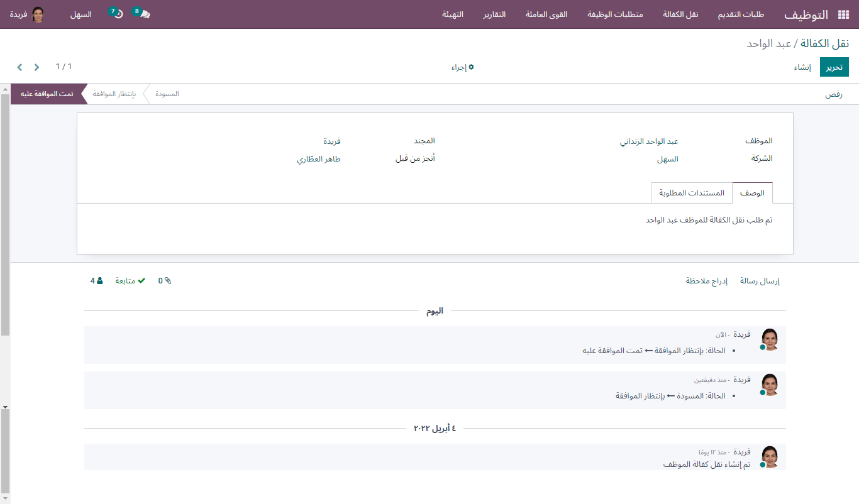Open طاهر العطّاري link
This screenshot has width=859, height=504.
point(319,159)
